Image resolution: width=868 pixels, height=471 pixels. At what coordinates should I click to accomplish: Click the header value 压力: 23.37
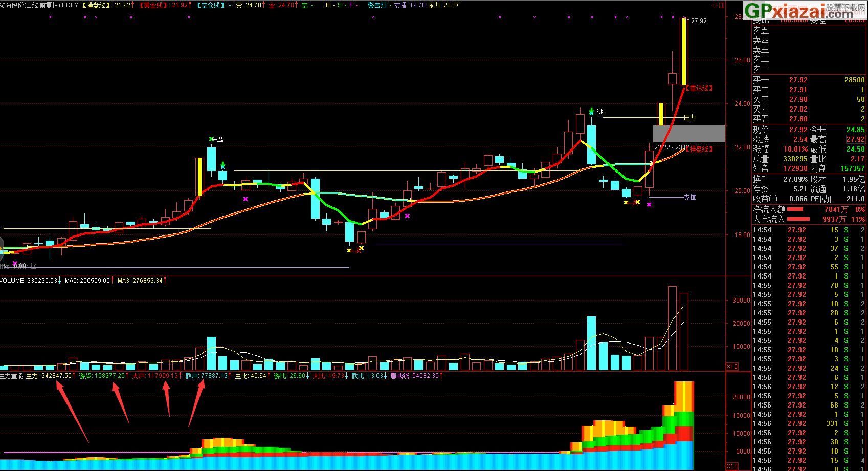pos(443,5)
